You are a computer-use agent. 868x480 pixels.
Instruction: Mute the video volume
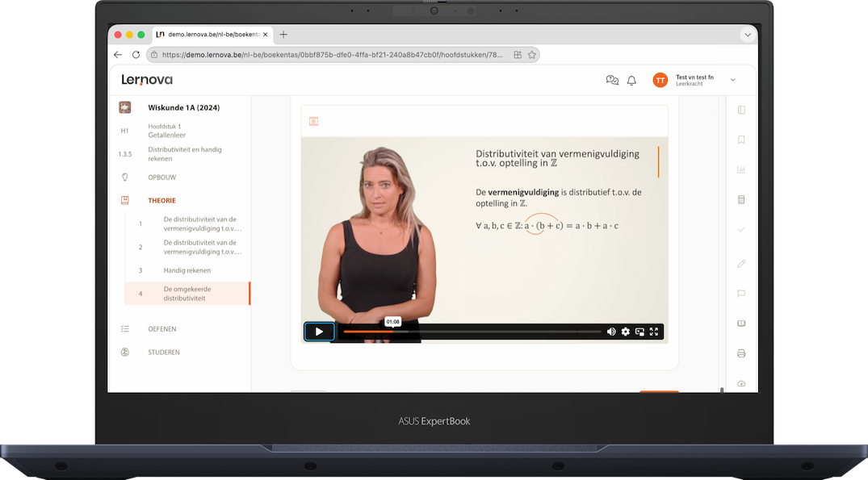pos(611,332)
